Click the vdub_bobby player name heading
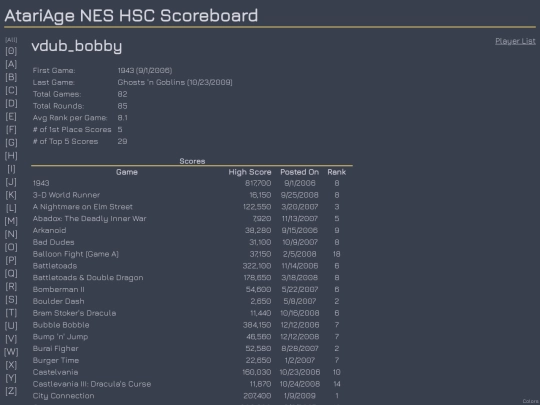 point(77,46)
